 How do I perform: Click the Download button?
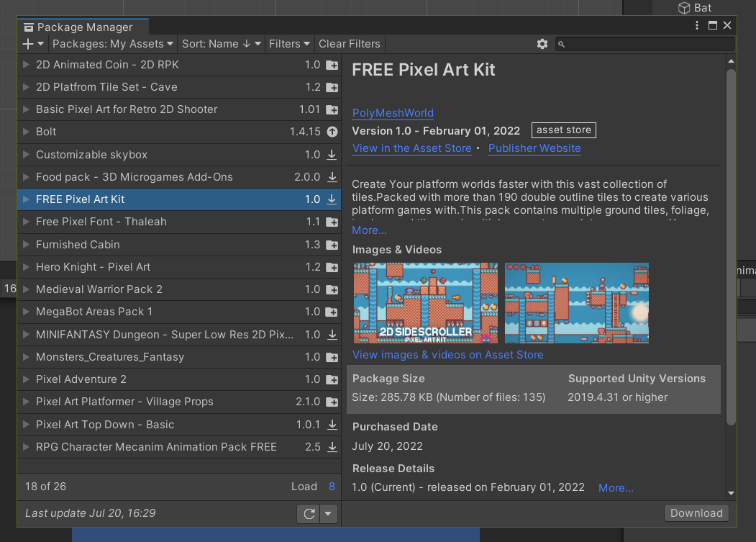click(696, 513)
